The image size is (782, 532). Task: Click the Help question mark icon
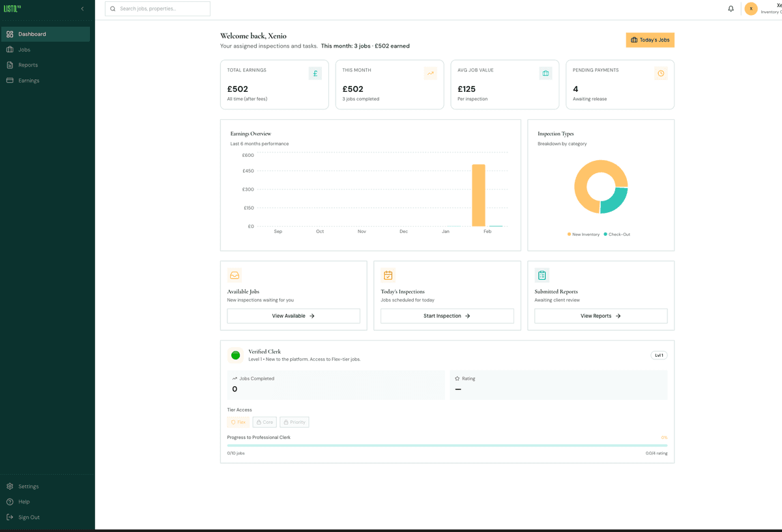click(10, 502)
